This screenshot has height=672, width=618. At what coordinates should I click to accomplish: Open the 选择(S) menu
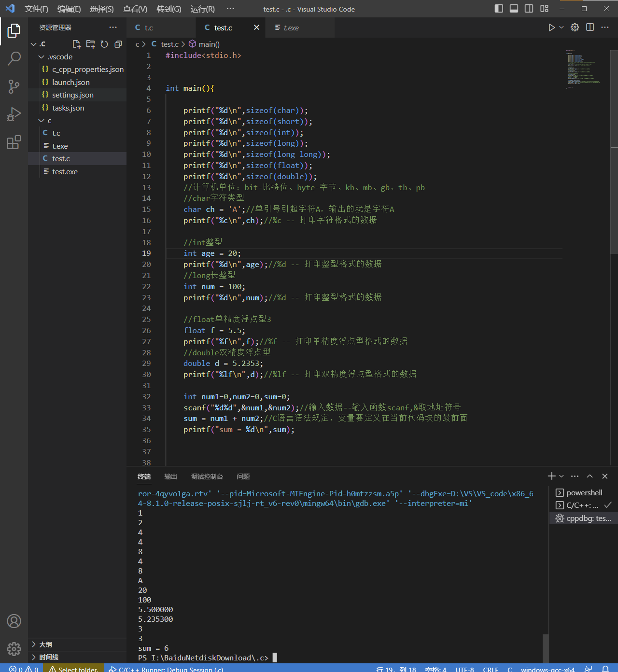click(x=102, y=9)
